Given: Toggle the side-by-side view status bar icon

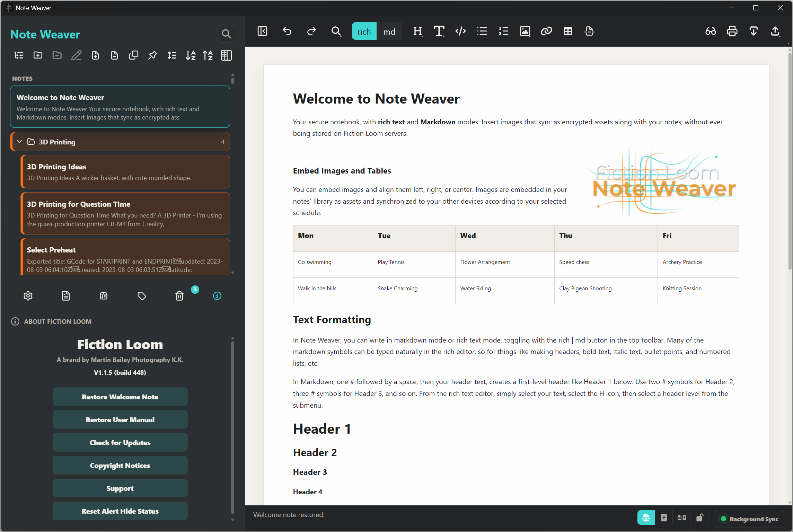Looking at the screenshot, I should pyautogui.click(x=682, y=518).
